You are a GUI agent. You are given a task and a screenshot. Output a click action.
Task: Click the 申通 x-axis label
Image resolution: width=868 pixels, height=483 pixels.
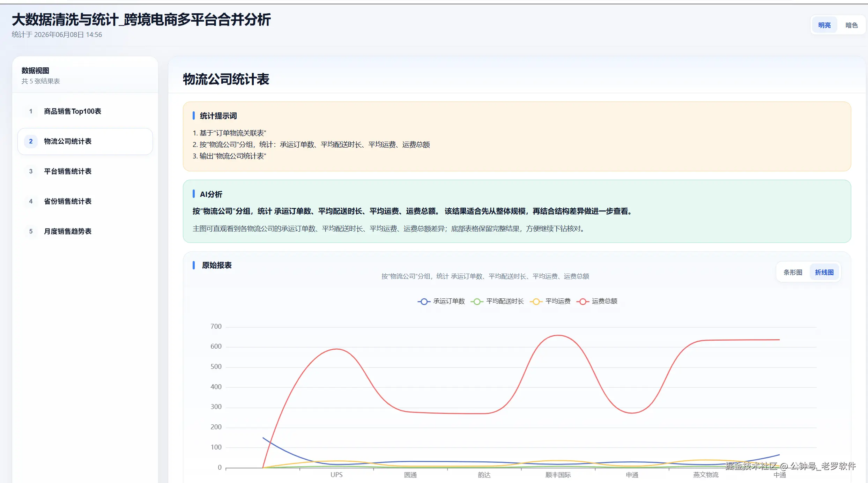click(x=632, y=475)
